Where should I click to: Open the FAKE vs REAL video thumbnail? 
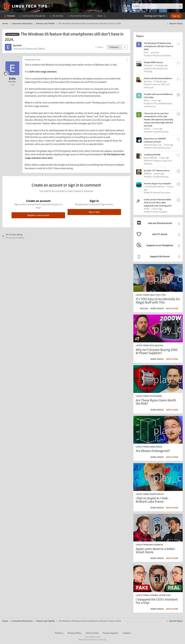coord(158,578)
